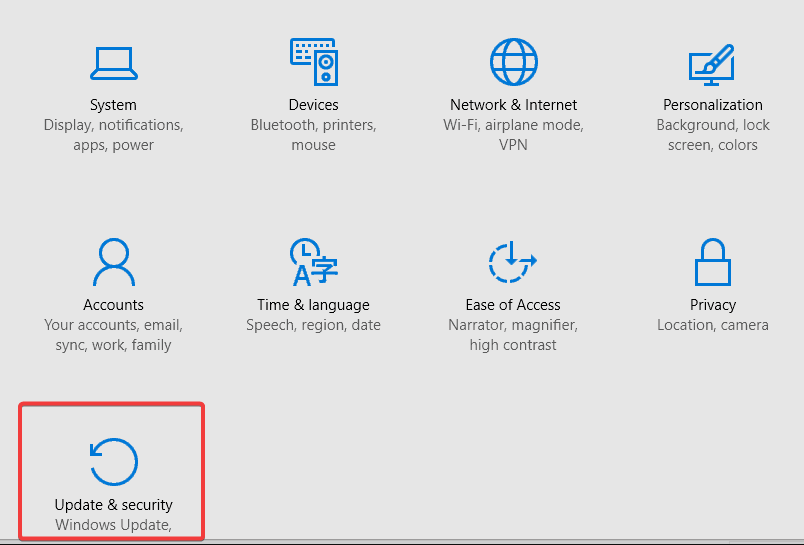Click the System label text
The width and height of the screenshot is (804, 545).
click(113, 105)
